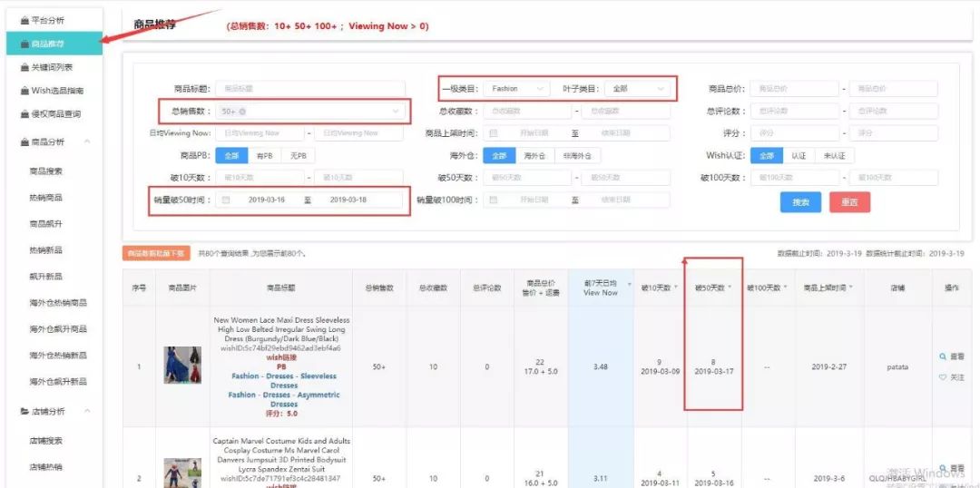Select 无PB option
Image resolution: width=980 pixels, height=488 pixels.
click(x=299, y=156)
